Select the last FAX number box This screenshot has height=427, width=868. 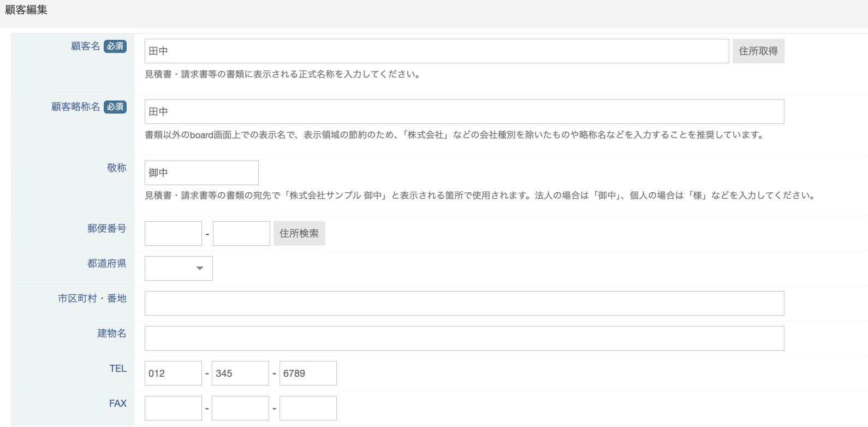pyautogui.click(x=308, y=408)
